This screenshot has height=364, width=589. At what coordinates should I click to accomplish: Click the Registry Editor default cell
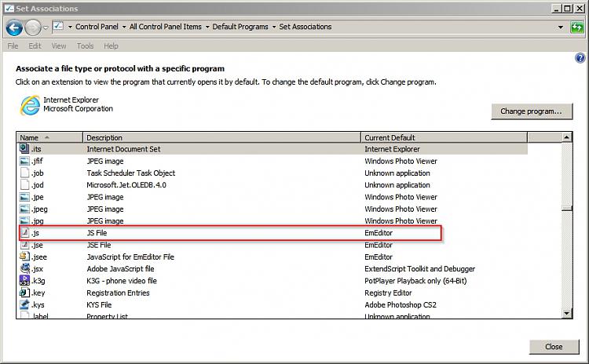point(388,293)
